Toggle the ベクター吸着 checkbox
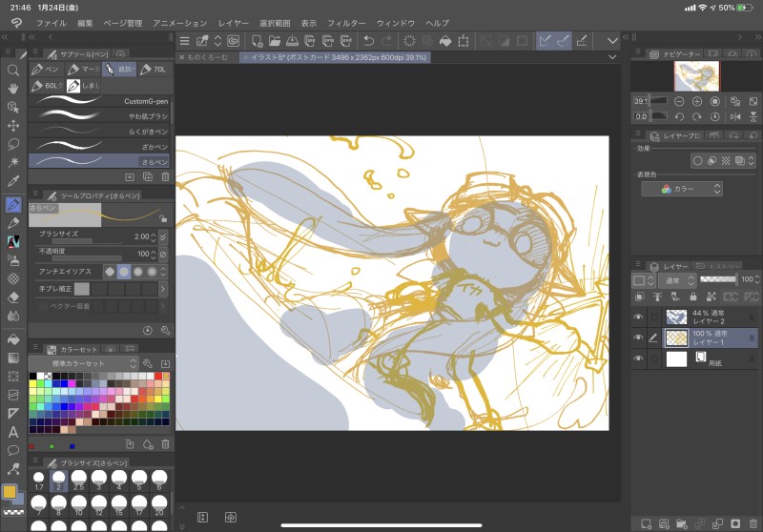Viewport: 763px width, 532px height. pyautogui.click(x=43, y=306)
